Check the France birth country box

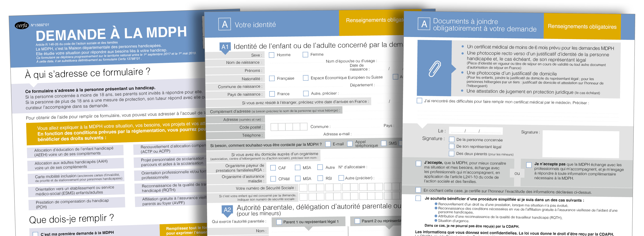(272, 94)
